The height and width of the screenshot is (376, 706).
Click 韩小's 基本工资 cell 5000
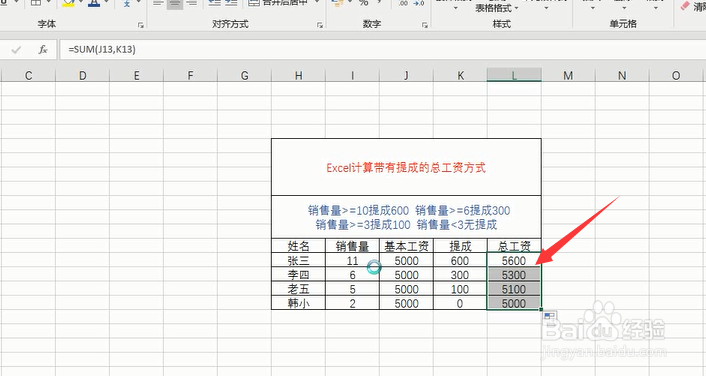pos(407,303)
